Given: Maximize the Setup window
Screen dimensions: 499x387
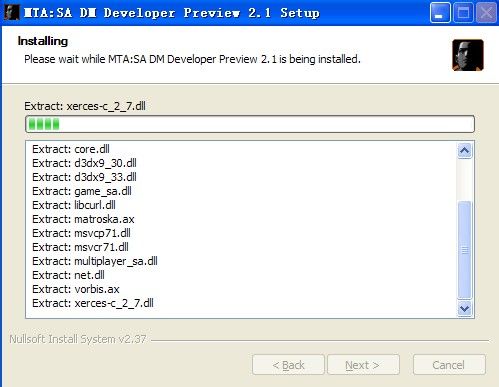Looking at the screenshot, I should [463, 13].
